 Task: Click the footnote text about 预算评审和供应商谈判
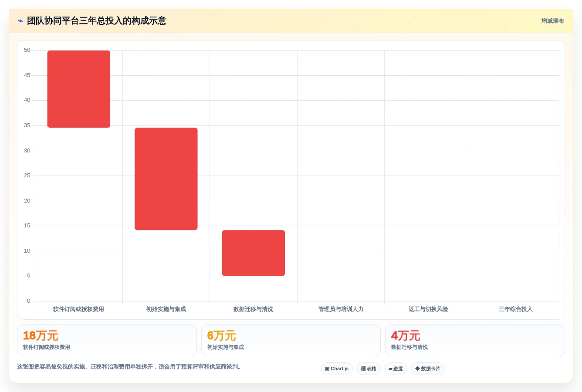(x=129, y=367)
